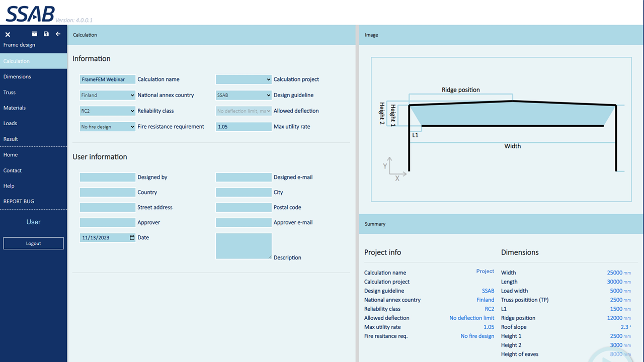
Task: Click the archive box icon in sidebar
Action: pos(35,34)
